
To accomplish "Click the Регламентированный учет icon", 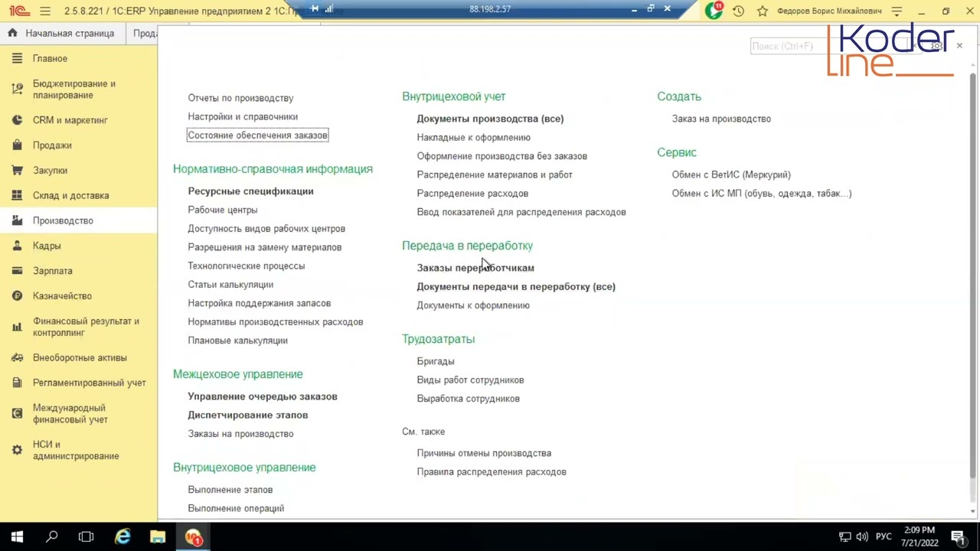I will [x=17, y=383].
